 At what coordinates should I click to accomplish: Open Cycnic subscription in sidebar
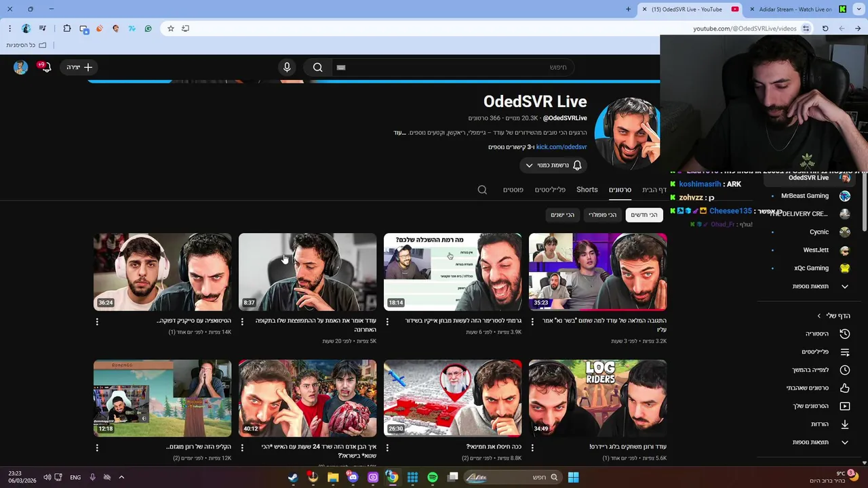810,232
